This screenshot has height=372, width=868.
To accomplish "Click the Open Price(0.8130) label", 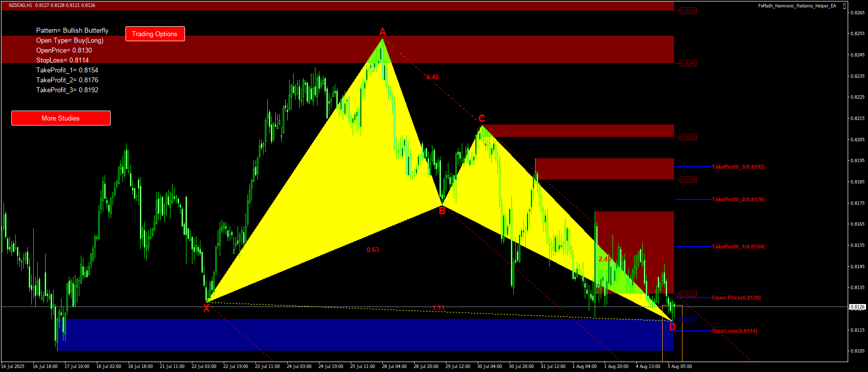I will (x=736, y=298).
